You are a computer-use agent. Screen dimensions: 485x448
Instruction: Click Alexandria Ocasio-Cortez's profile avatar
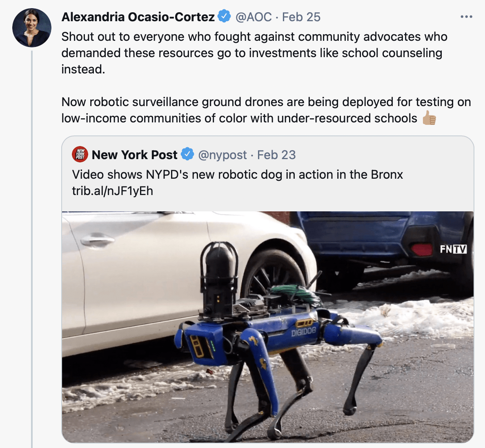[x=32, y=28]
